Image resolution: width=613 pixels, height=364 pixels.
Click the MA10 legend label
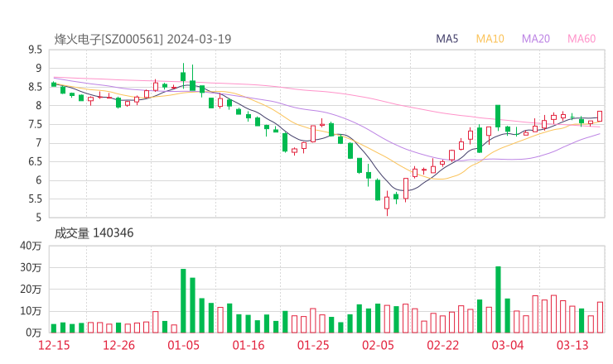[490, 39]
